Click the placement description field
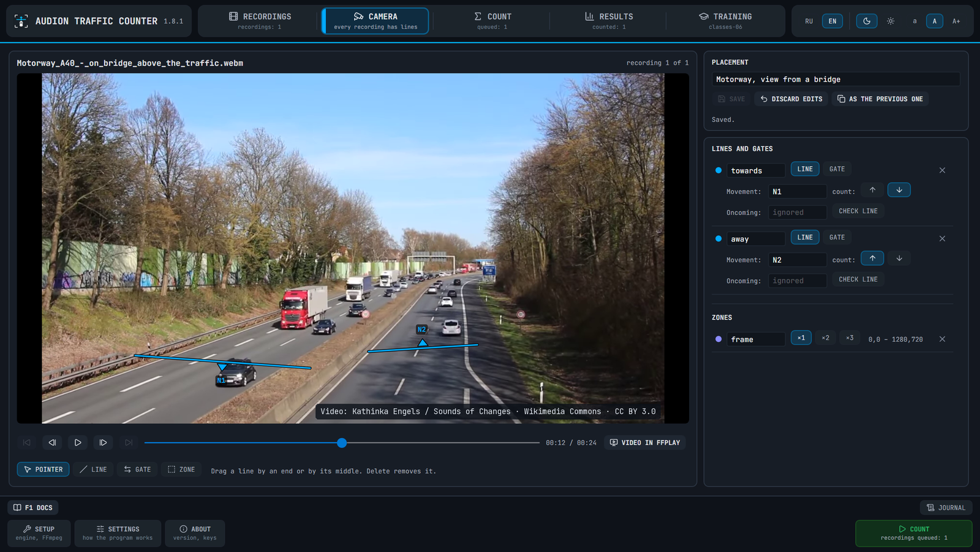Image resolution: width=980 pixels, height=552 pixels. (835, 79)
